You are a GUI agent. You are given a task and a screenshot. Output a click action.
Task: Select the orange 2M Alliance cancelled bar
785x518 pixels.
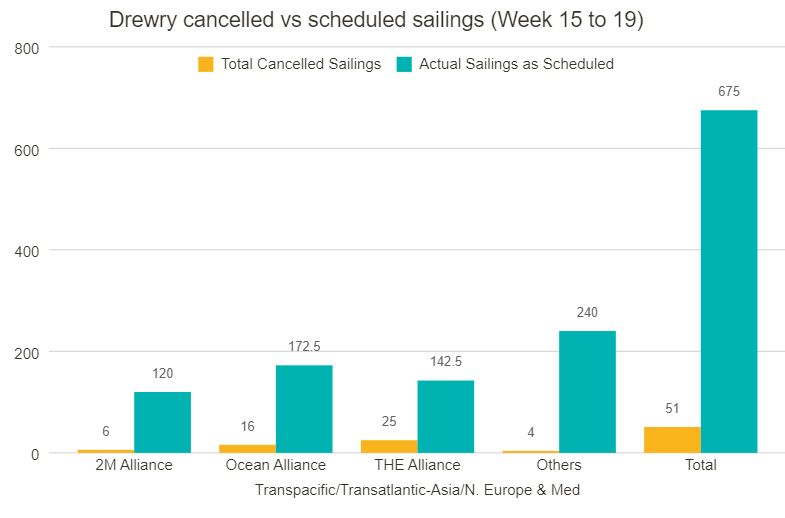(x=106, y=451)
